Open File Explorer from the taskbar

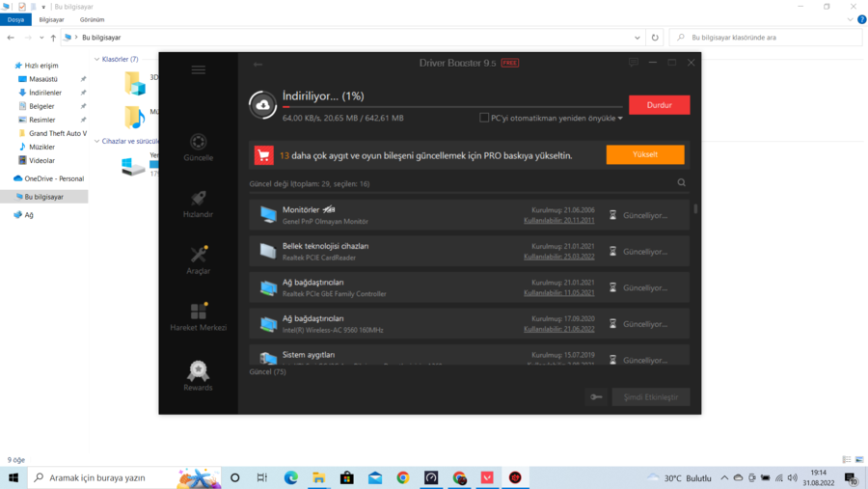[319, 477]
